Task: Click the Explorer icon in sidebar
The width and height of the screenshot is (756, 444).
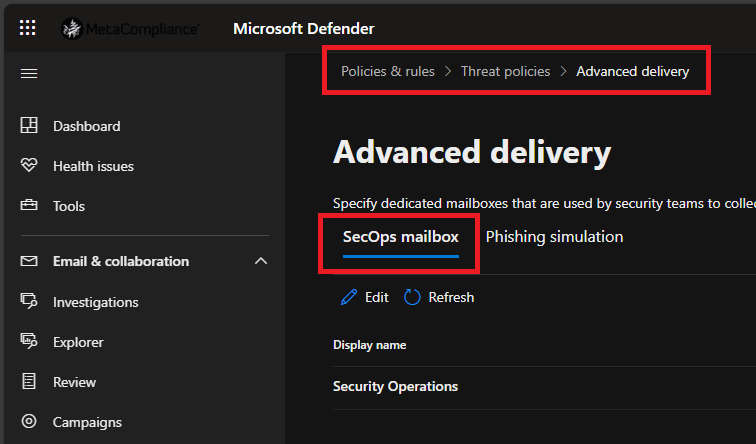Action: pos(29,341)
